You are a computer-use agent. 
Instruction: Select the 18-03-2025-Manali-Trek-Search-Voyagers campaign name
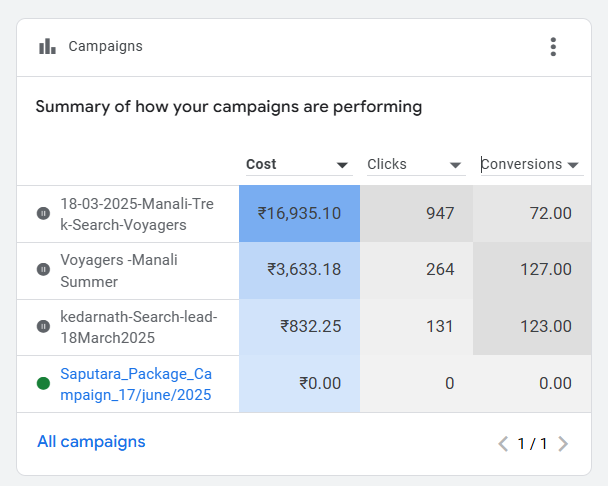[x=136, y=213]
